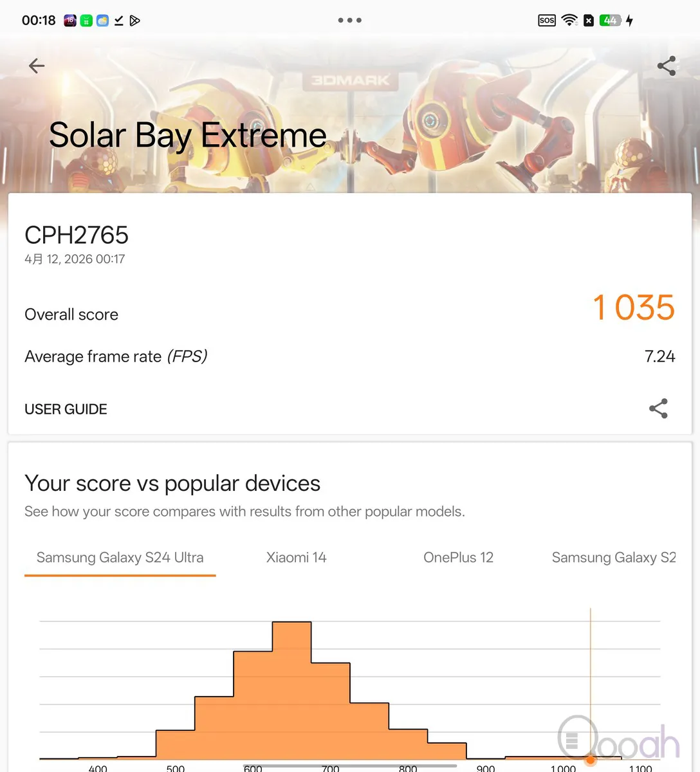
Task: Tap the Wi-Fi status icon
Action: (x=569, y=21)
